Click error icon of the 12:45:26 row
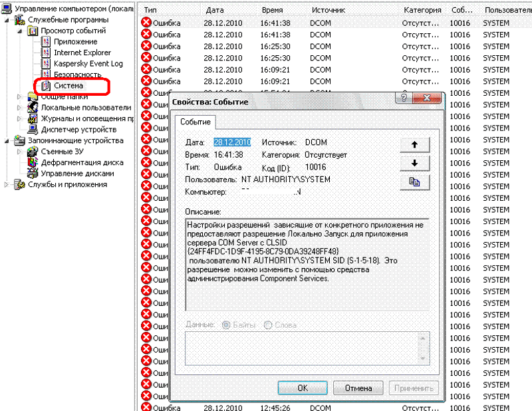The image size is (532, 411). coord(146,407)
